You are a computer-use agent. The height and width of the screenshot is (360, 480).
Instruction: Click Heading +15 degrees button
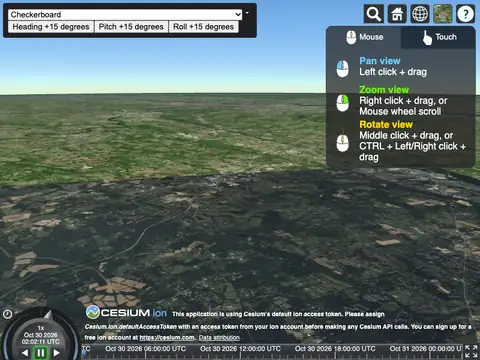[51, 27]
